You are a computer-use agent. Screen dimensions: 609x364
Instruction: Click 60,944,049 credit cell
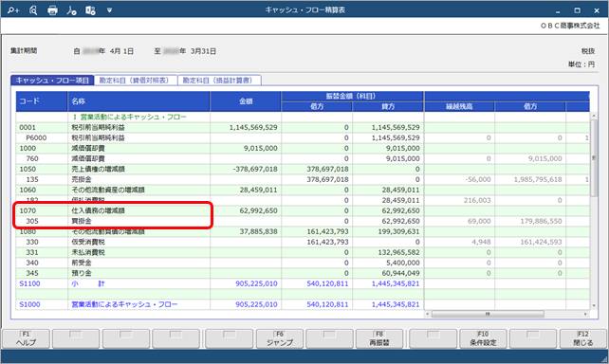point(388,273)
